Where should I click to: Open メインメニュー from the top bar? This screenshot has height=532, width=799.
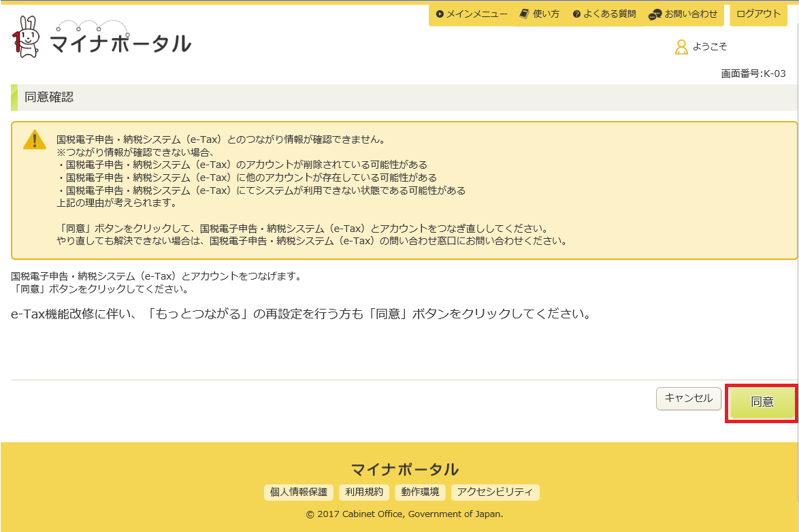coord(472,14)
